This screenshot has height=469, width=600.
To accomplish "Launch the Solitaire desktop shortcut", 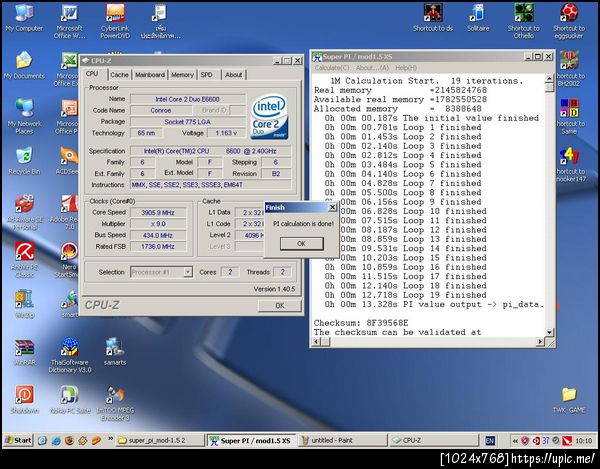I will click(x=478, y=13).
